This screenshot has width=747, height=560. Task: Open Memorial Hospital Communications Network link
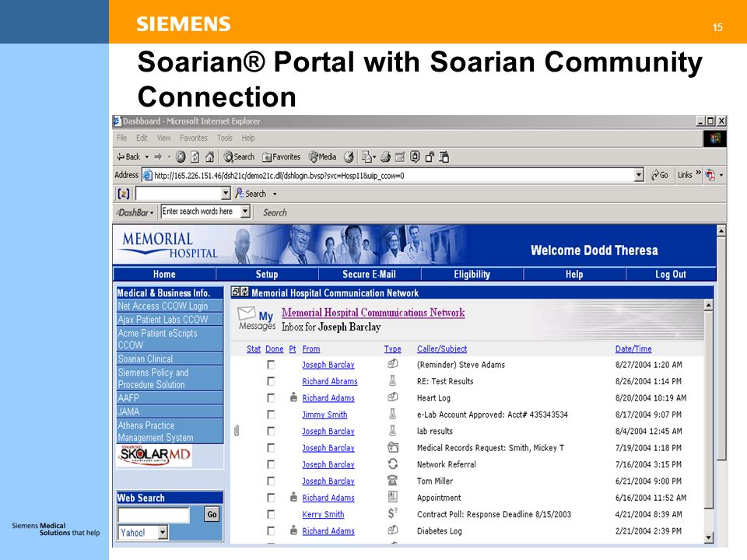373,313
